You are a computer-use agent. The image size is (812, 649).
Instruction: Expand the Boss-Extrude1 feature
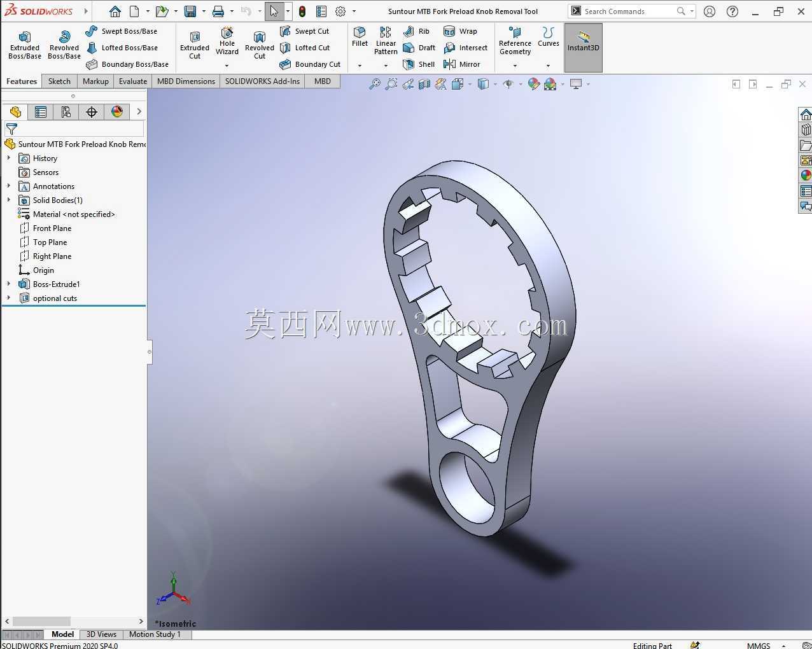click(x=8, y=284)
